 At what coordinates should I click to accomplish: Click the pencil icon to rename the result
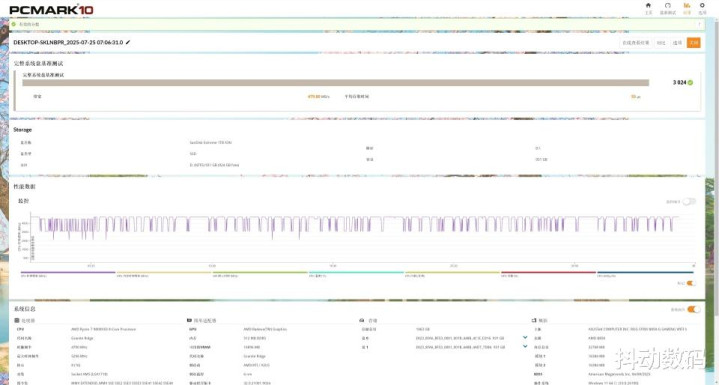pos(128,42)
